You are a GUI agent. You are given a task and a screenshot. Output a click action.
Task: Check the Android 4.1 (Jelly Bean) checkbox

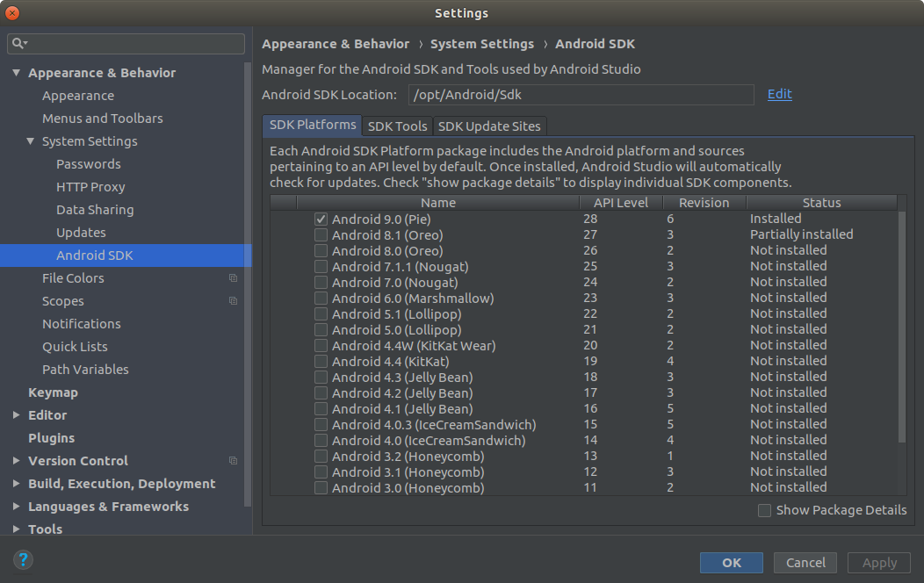[x=321, y=408]
